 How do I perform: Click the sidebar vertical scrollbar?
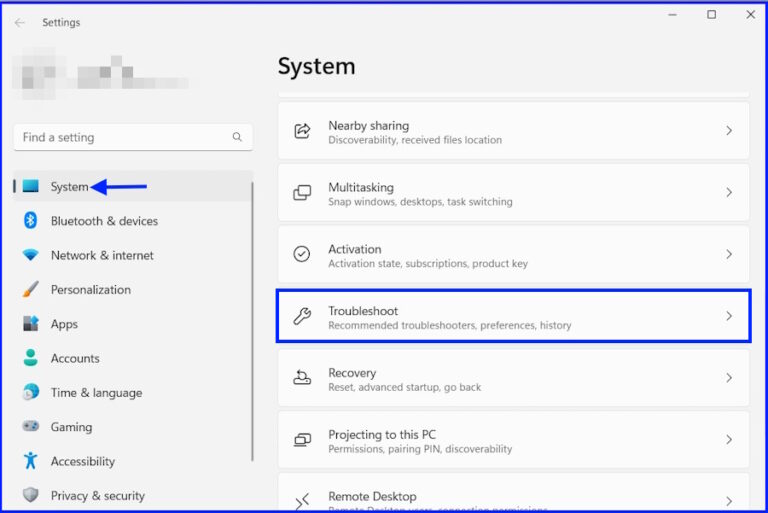[252, 321]
